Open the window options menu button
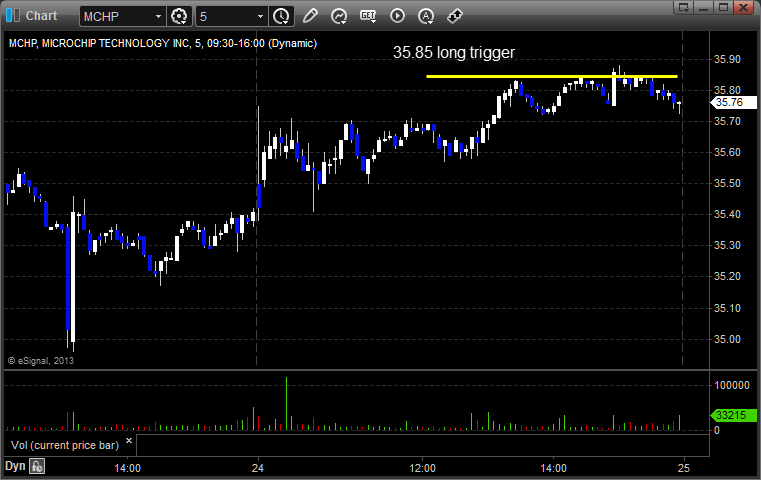 pyautogui.click(x=684, y=7)
